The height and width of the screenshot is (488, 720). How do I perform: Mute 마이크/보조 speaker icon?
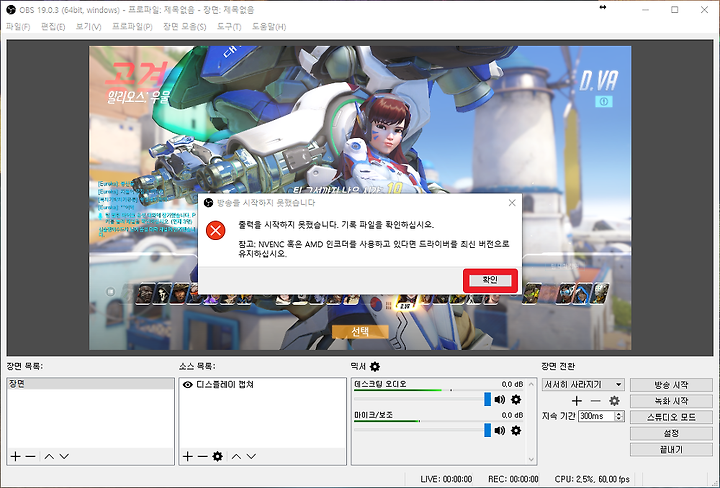point(500,431)
